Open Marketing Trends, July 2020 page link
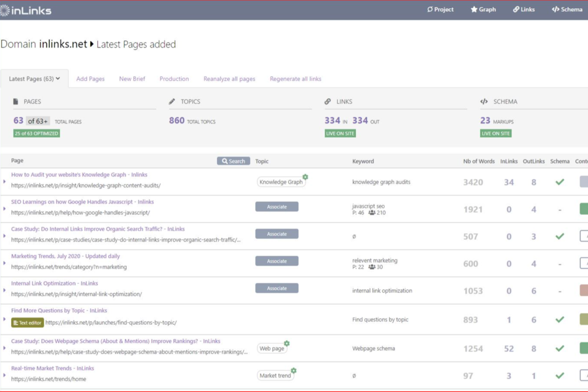This screenshot has width=588, height=392. [x=65, y=256]
